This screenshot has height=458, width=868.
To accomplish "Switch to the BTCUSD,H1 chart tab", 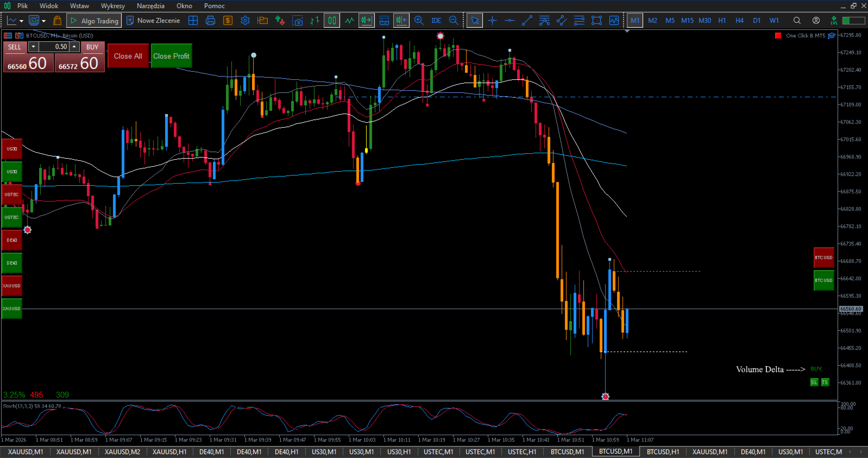I will 663,452.
